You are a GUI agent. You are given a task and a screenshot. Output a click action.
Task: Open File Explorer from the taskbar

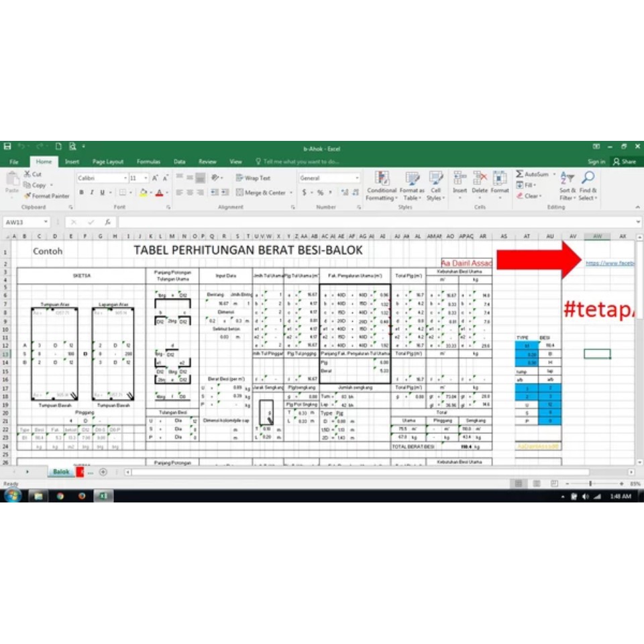coord(38,496)
